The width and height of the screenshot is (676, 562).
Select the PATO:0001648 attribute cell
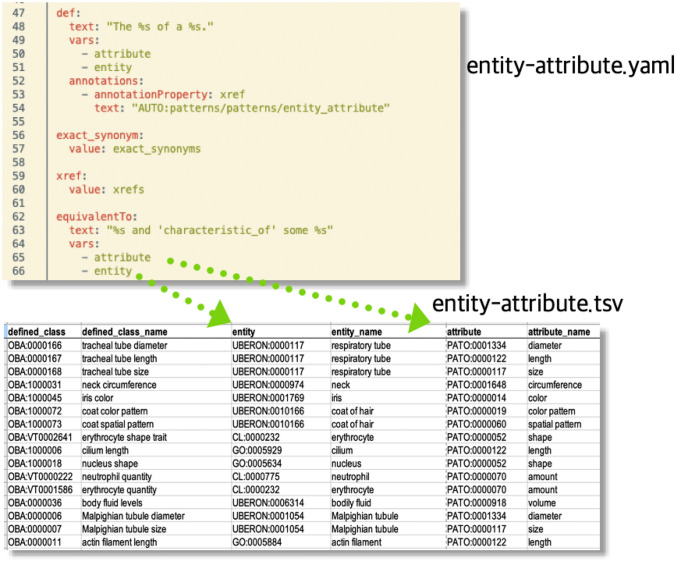[478, 385]
